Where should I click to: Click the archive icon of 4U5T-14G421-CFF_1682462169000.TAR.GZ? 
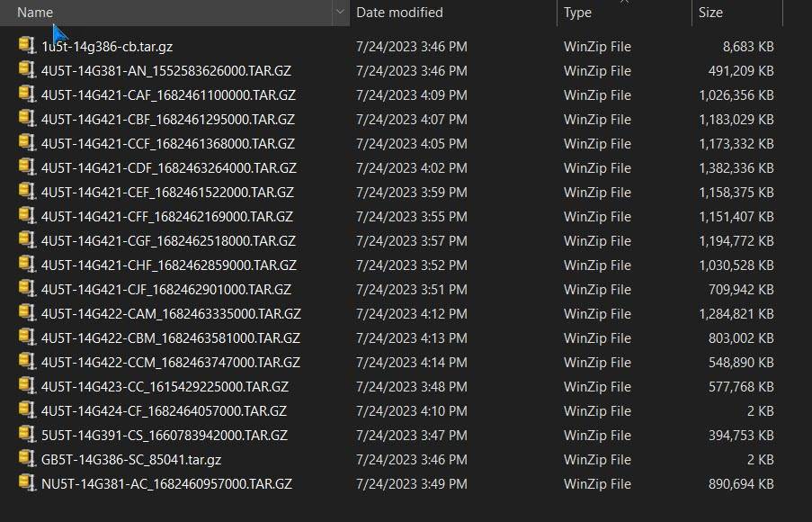pos(27,215)
